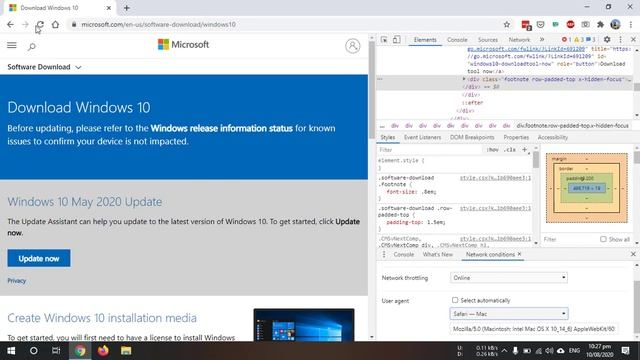The width and height of the screenshot is (640, 360).
Task: Switch to the DevTools Console tab
Action: pyautogui.click(x=457, y=40)
